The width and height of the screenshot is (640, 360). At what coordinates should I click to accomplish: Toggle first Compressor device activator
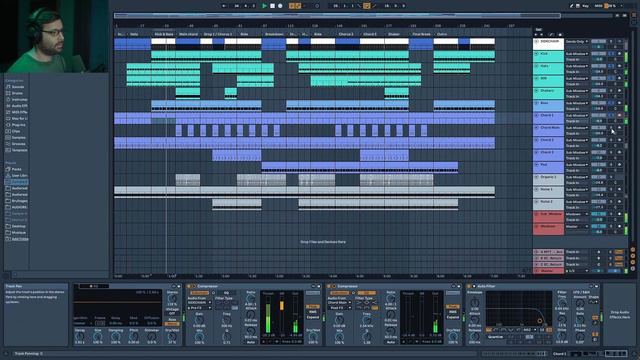point(189,286)
